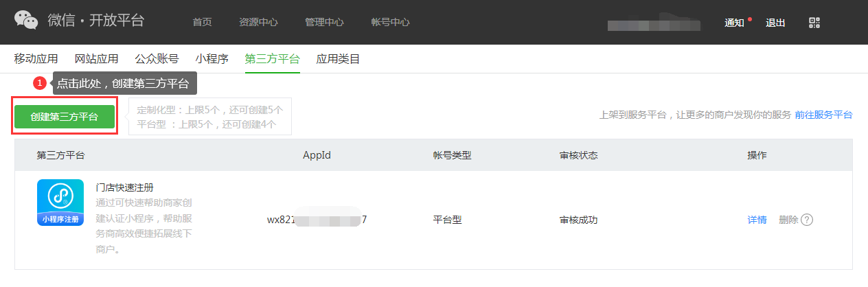The height and width of the screenshot is (287, 868).
Task: Click the help question mark beside 删除
Action: click(x=807, y=220)
